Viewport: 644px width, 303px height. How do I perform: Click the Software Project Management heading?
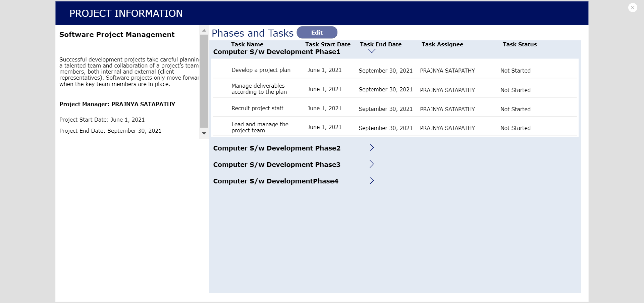[x=117, y=34]
